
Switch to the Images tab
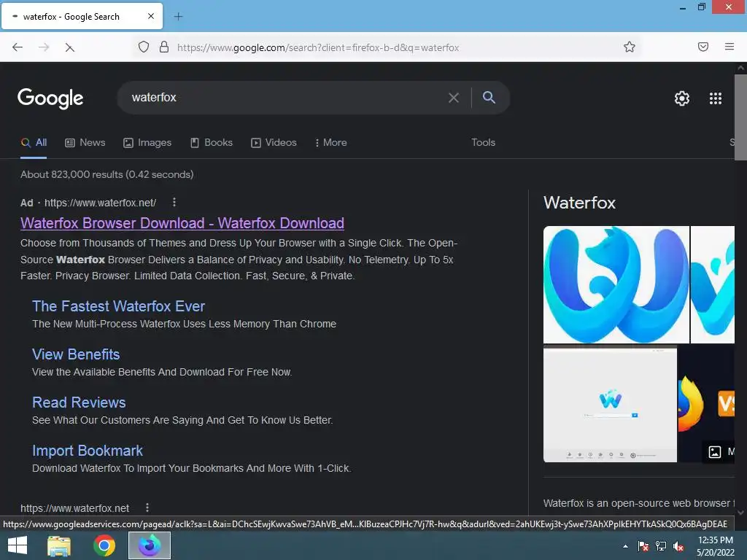(147, 142)
